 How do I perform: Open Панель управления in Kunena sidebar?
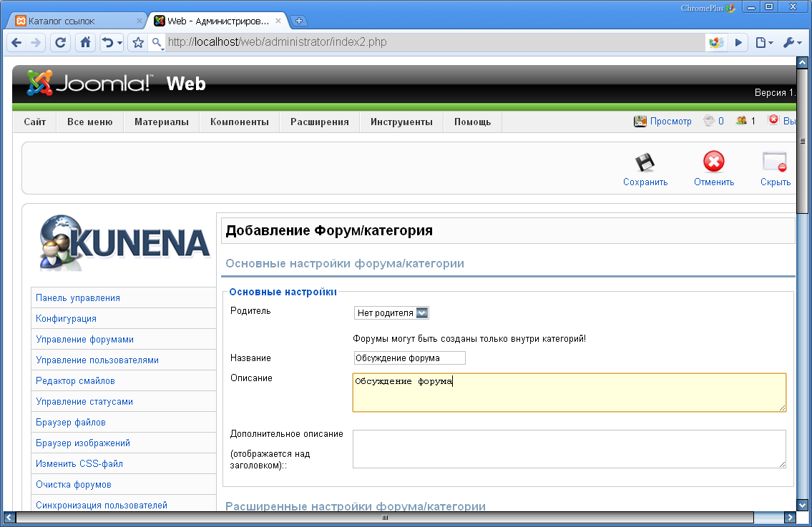tap(78, 297)
